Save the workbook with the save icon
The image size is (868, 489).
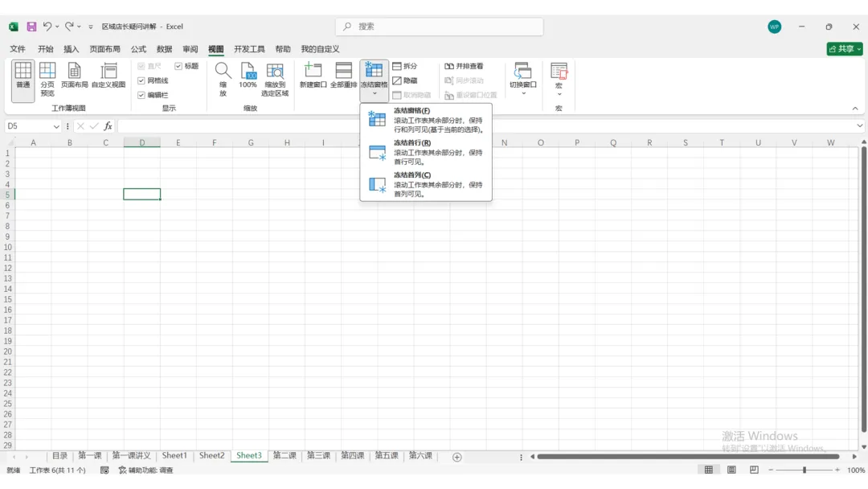point(31,27)
